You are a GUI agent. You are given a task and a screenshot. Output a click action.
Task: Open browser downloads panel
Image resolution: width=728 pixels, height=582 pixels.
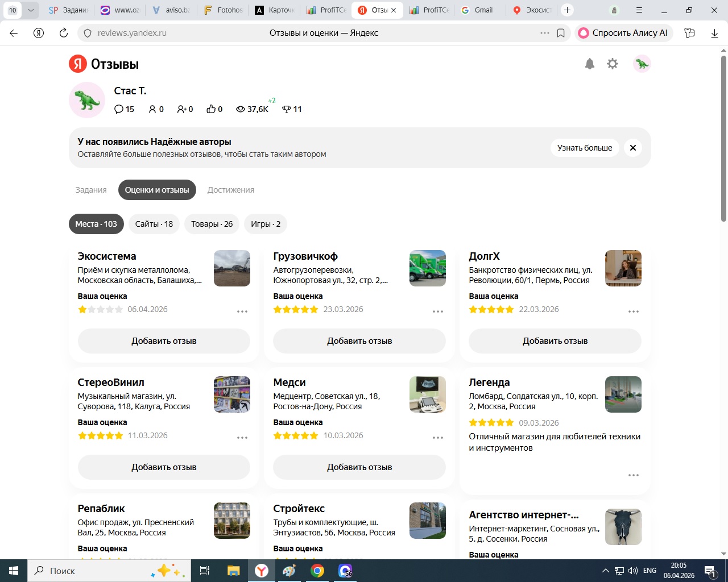[x=714, y=33]
